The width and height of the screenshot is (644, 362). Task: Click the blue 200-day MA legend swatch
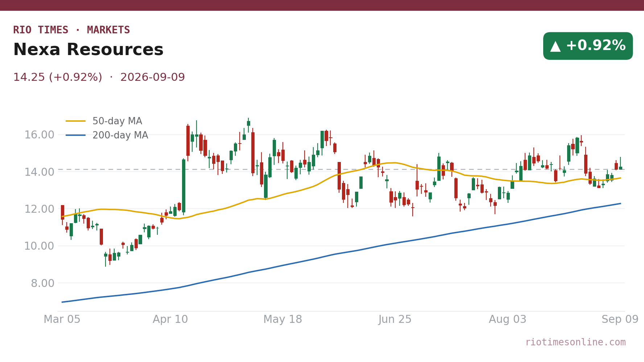point(76,136)
